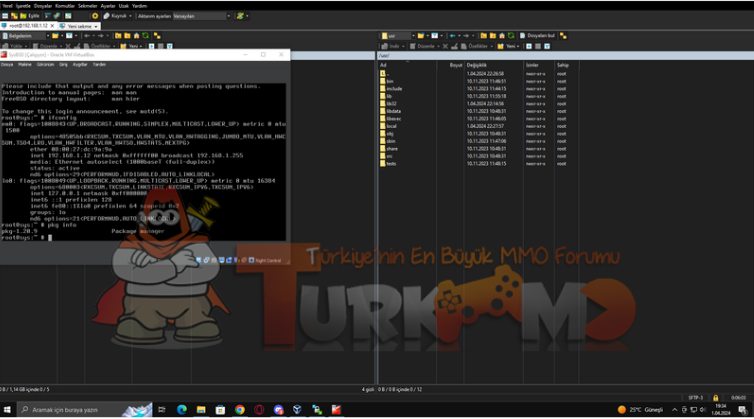The image size is (754, 419).
Task: Open Opera browser from the taskbar
Action: (x=259, y=410)
